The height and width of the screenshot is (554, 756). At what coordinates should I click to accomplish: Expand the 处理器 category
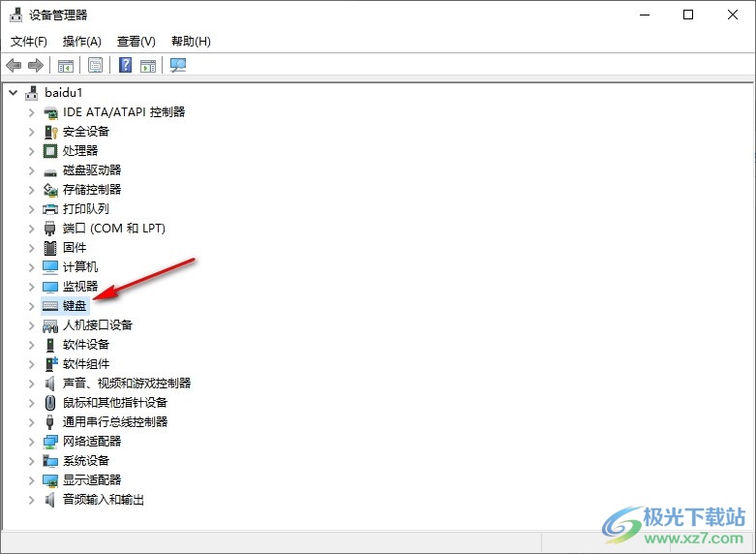point(31,151)
